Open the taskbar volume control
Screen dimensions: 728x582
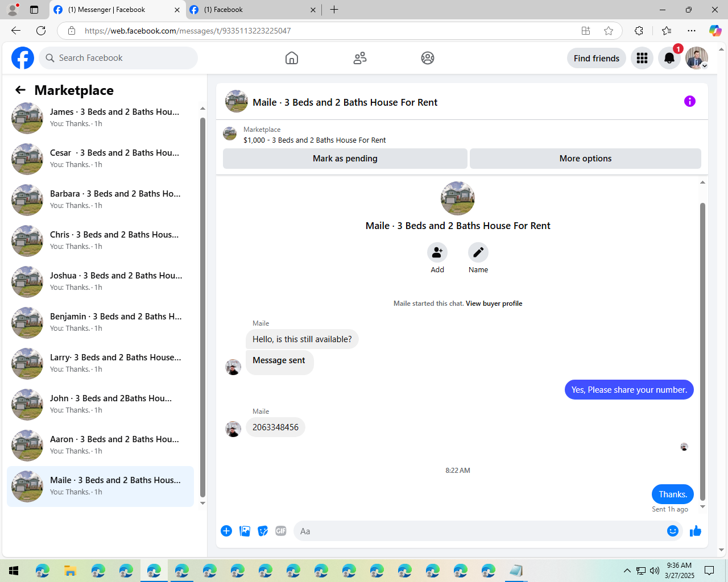click(655, 571)
